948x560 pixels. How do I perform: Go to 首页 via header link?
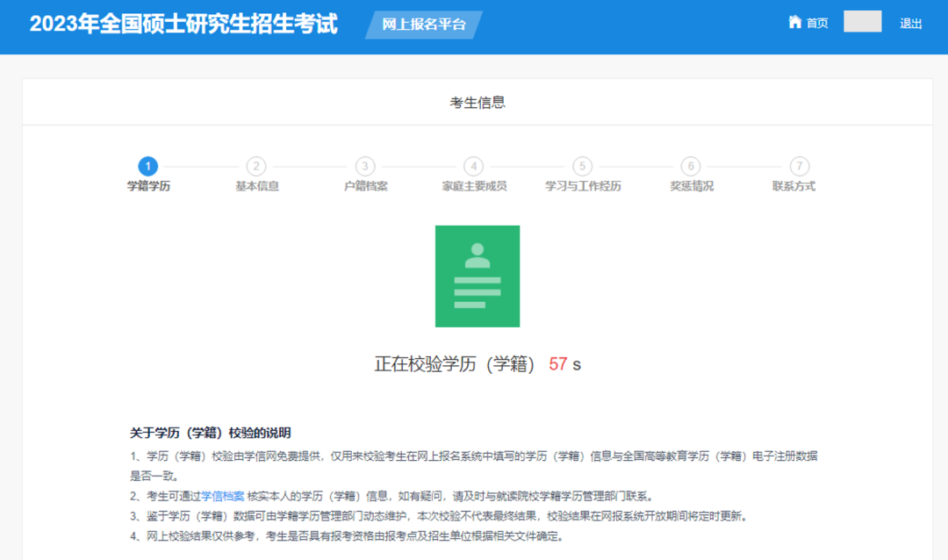[x=817, y=23]
